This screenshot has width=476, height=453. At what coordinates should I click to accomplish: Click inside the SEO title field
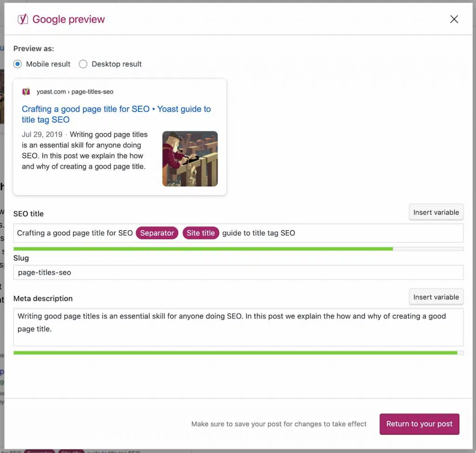(372, 233)
